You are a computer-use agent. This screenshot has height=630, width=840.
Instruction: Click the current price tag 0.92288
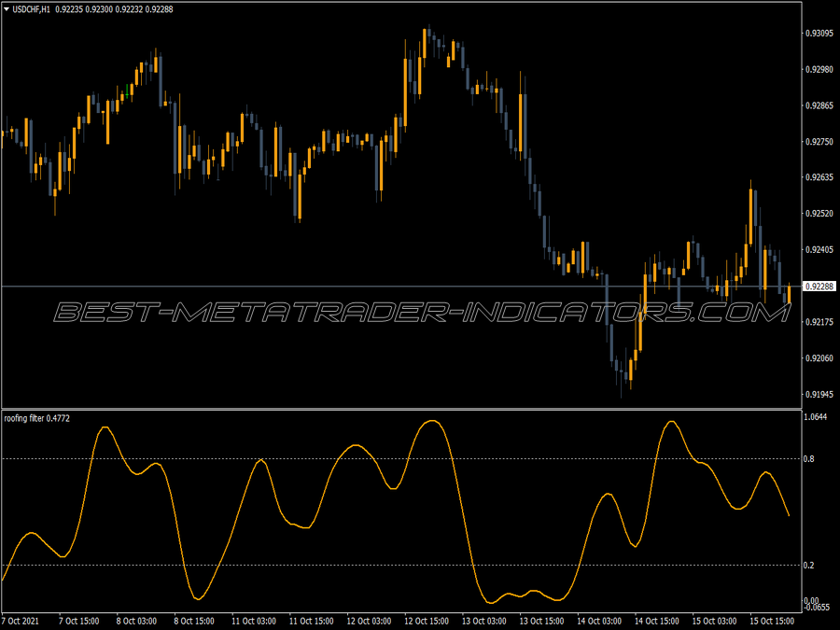coord(819,287)
